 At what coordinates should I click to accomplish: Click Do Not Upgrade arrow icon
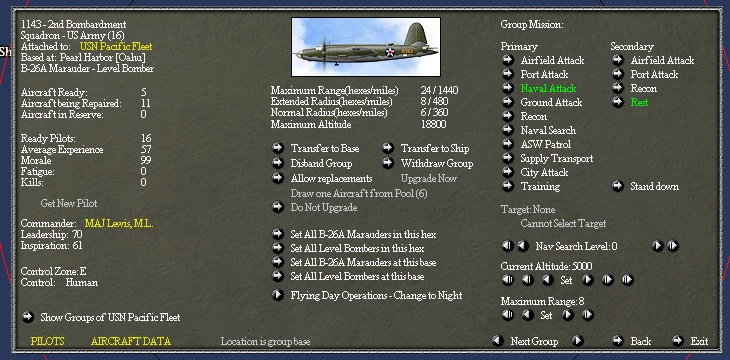[x=277, y=207]
